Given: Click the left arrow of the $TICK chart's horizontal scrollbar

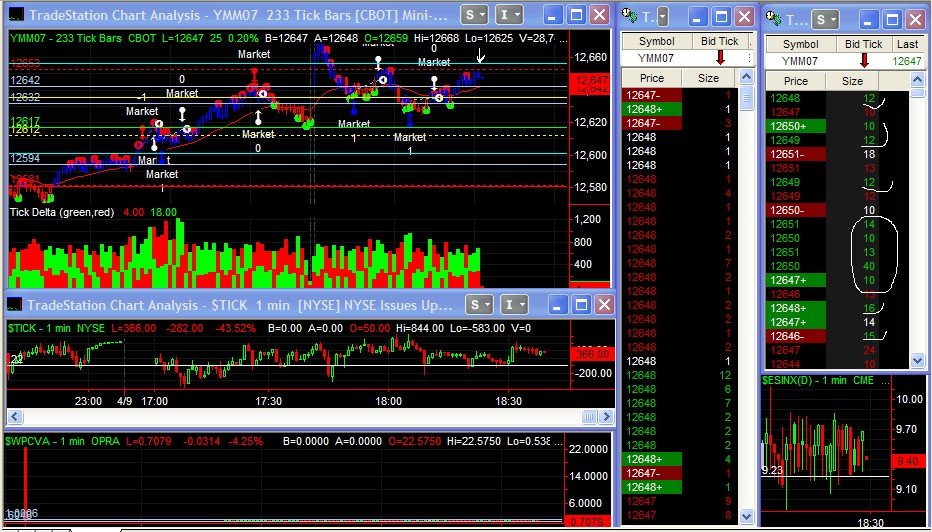Looking at the screenshot, I should pos(14,417).
